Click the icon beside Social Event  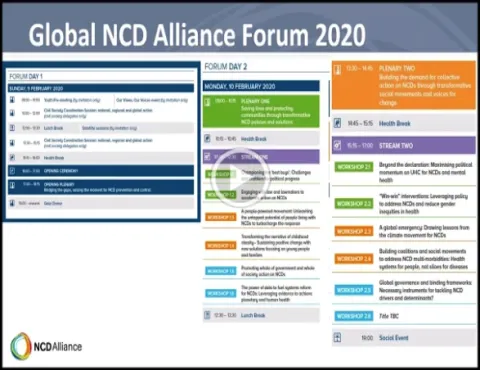point(337,338)
